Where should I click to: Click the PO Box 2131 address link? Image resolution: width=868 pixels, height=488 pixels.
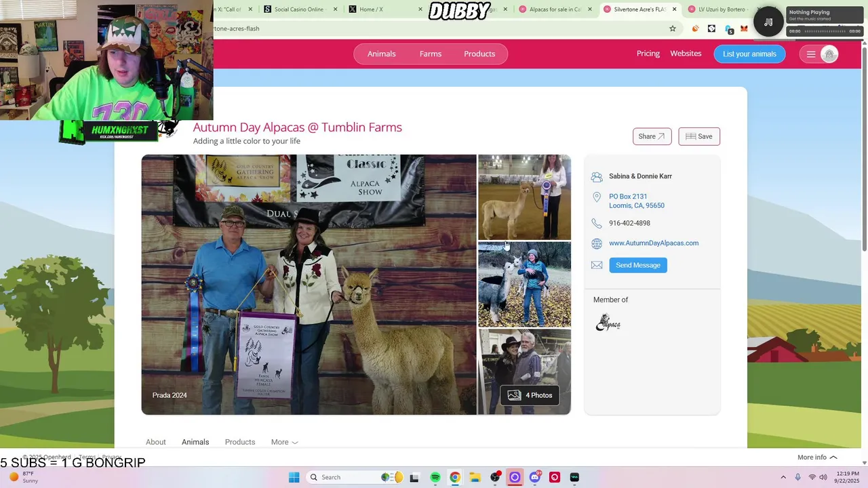636,201
